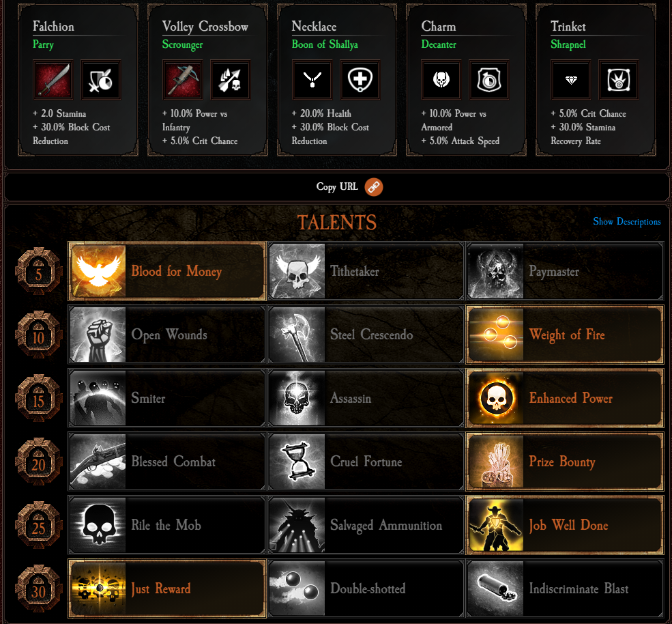Pick the Steel Crescendo talent
672x624 pixels.
(366, 335)
